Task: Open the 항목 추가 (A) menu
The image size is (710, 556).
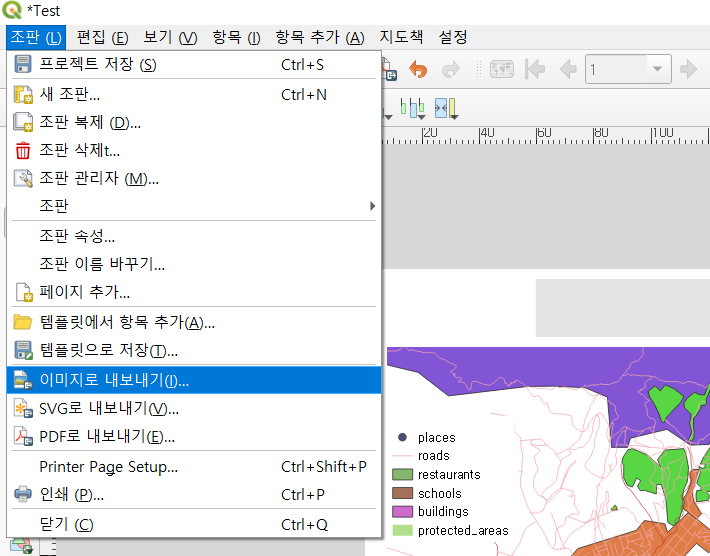Action: coord(320,37)
